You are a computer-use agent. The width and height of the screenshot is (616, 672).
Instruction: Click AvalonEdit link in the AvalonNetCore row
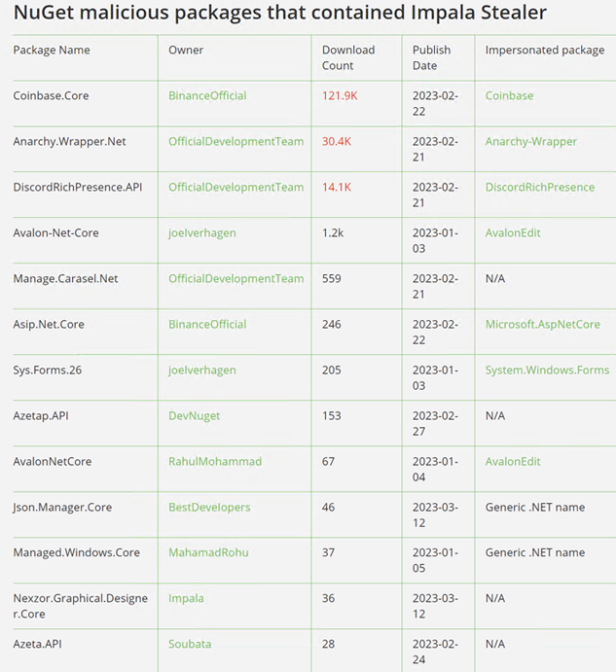[x=513, y=462]
